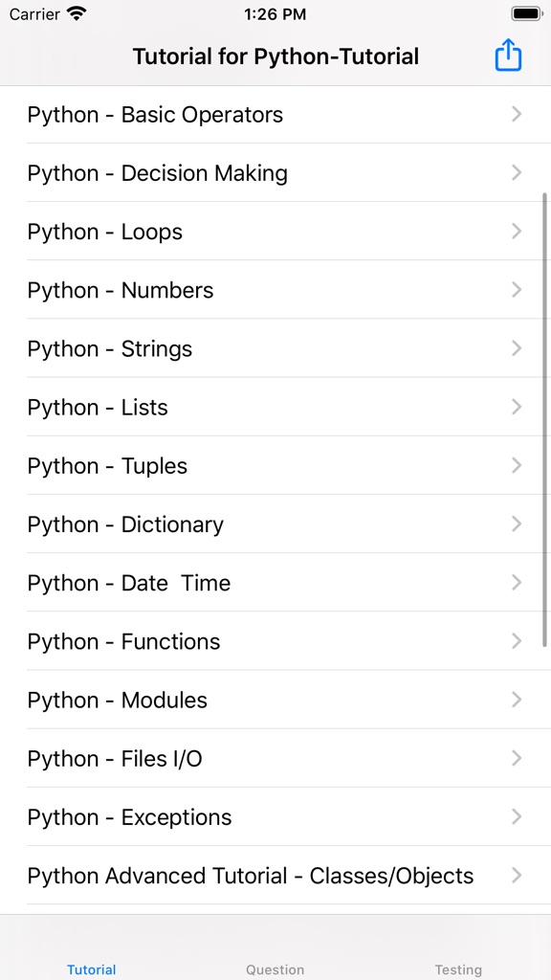This screenshot has height=980, width=551.
Task: Expand the Python - Tuples topic
Action: coord(275,466)
